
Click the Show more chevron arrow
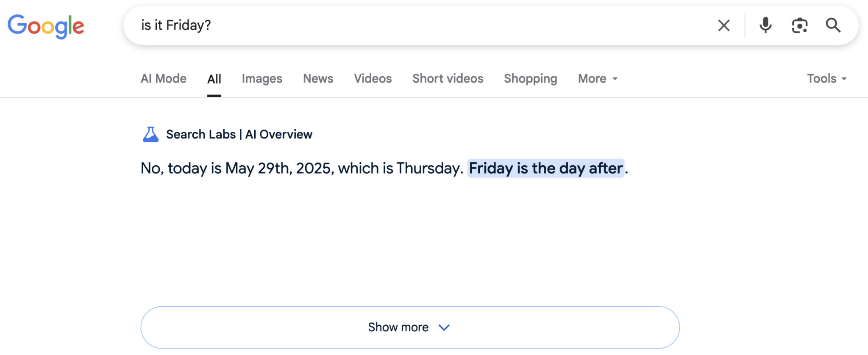(444, 327)
